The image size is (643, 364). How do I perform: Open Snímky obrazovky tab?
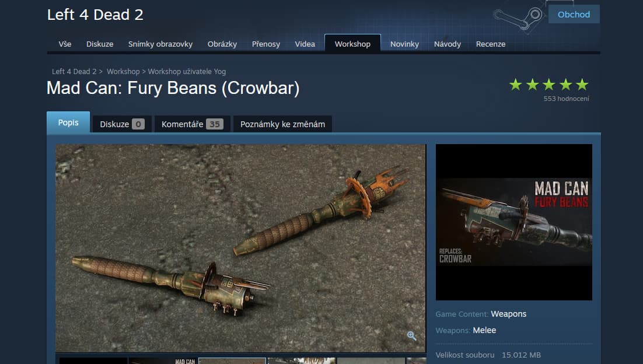160,44
